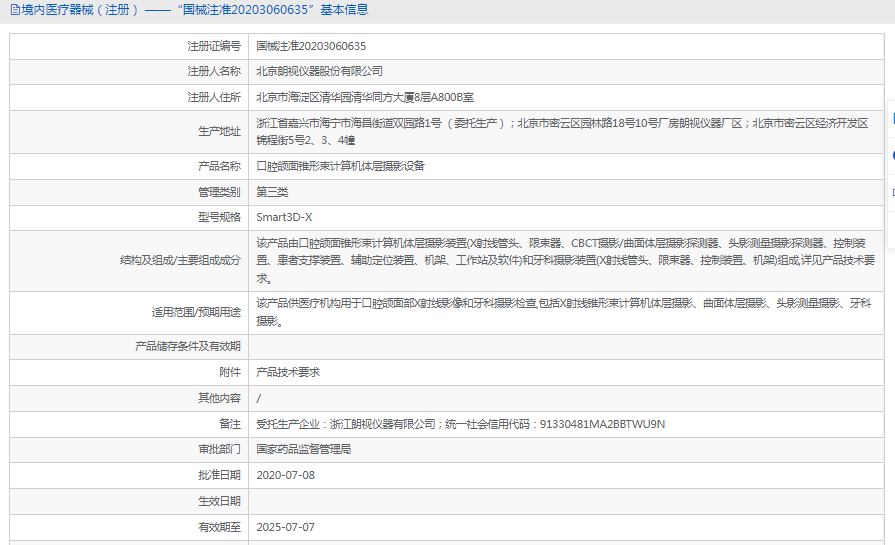The height and width of the screenshot is (545, 895).
Task: Select the intended-use text starting with "该产品供医疗机构"
Action: point(564,312)
